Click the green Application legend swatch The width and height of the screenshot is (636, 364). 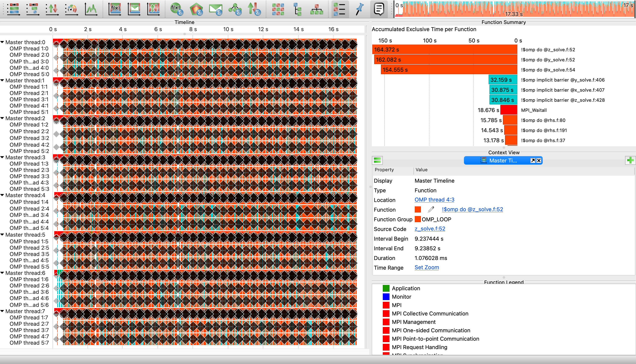pos(386,288)
